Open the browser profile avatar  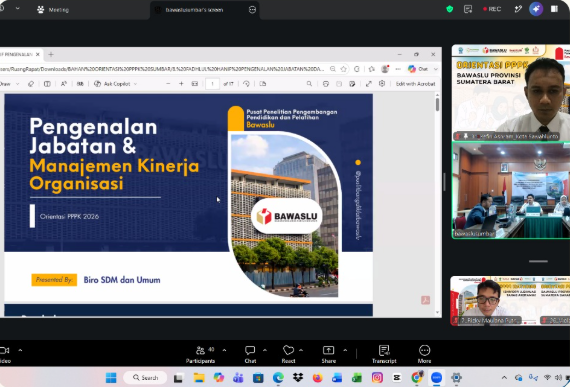coord(385,69)
